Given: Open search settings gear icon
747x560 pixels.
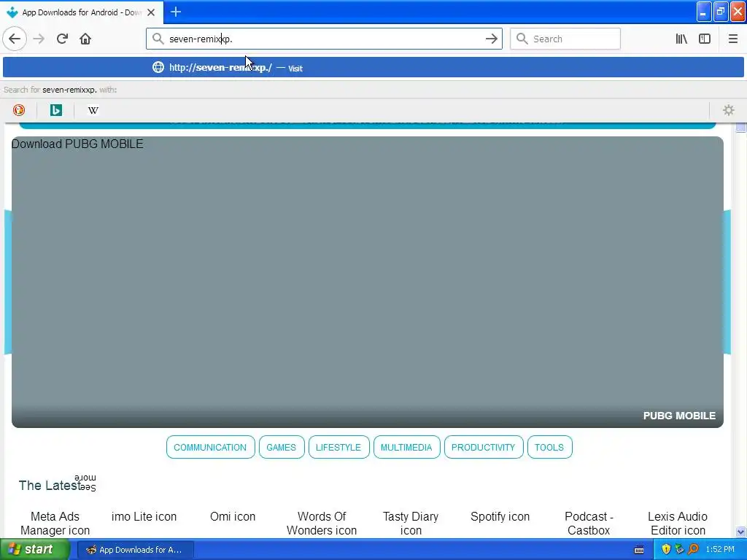Looking at the screenshot, I should [729, 111].
